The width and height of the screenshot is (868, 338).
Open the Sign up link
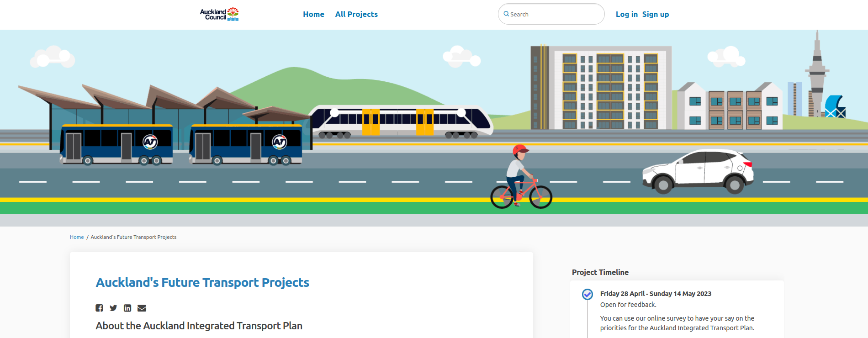click(x=655, y=14)
